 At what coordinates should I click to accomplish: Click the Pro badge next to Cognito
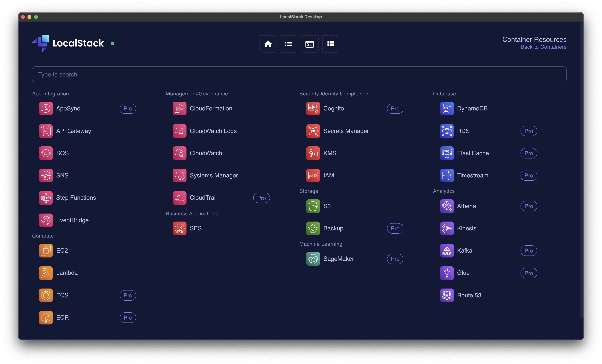tap(395, 109)
